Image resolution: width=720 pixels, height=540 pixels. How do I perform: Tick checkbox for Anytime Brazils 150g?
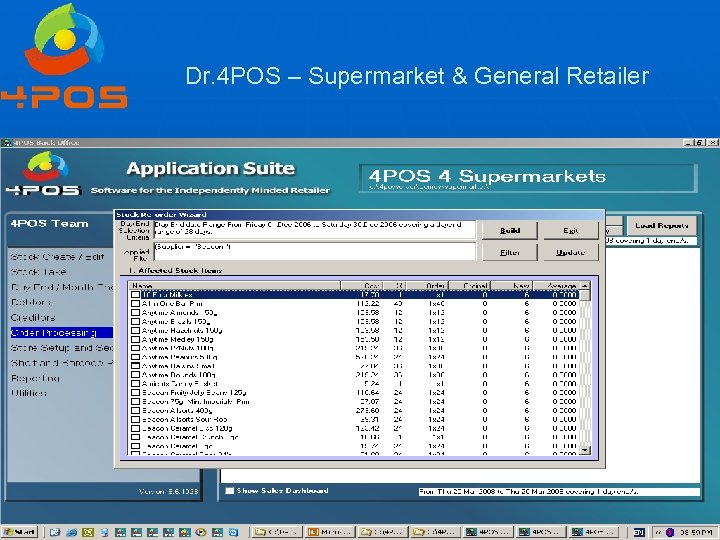pyautogui.click(x=135, y=321)
